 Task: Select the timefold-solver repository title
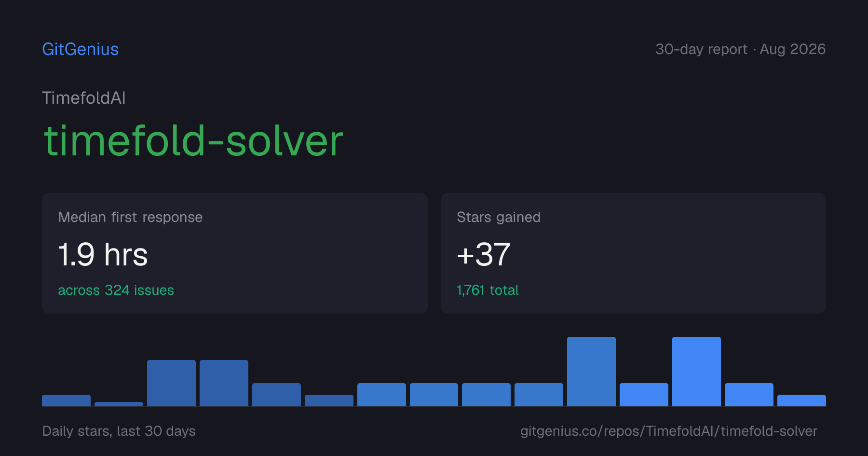(x=193, y=141)
